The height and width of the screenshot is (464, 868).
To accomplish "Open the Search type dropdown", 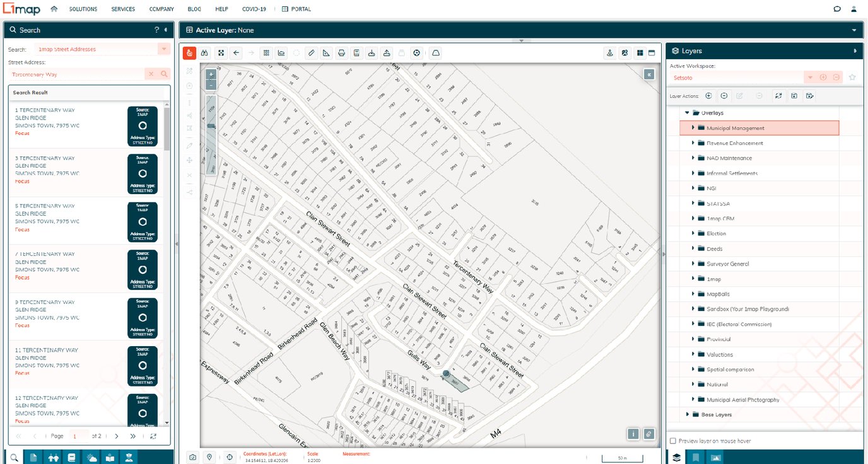I will tap(164, 49).
